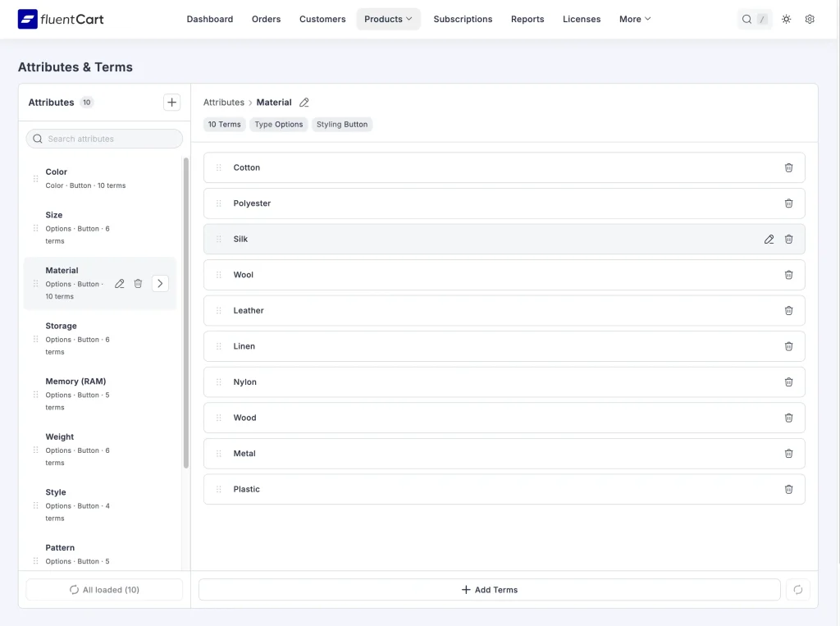Click the Styling Button tag

(x=342, y=125)
